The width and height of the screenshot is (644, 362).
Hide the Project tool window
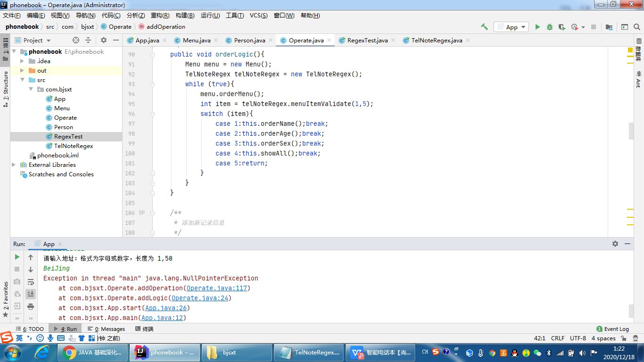pyautogui.click(x=116, y=40)
